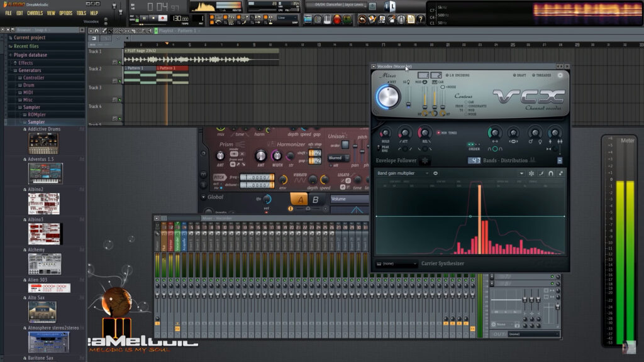The width and height of the screenshot is (644, 362).
Task: Select the red Pattern 1 clip on Track 2
Action: (x=172, y=75)
